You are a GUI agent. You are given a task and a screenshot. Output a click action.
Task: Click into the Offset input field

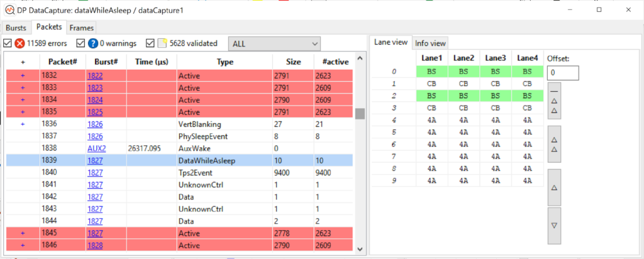(x=562, y=73)
